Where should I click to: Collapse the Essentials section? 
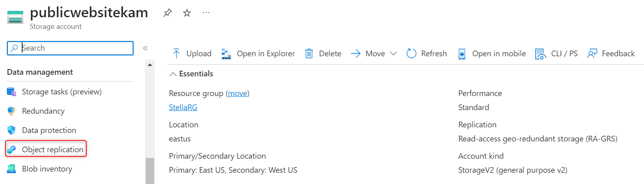pos(173,74)
